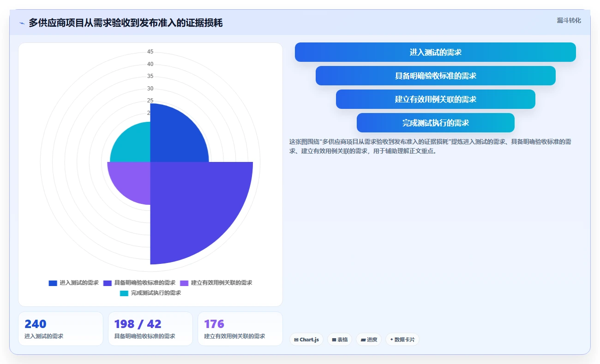Viewport: 600px width, 364px height.
Task: Toggle the 完成测试执行的需求 legend swatch
Action: pos(124,293)
